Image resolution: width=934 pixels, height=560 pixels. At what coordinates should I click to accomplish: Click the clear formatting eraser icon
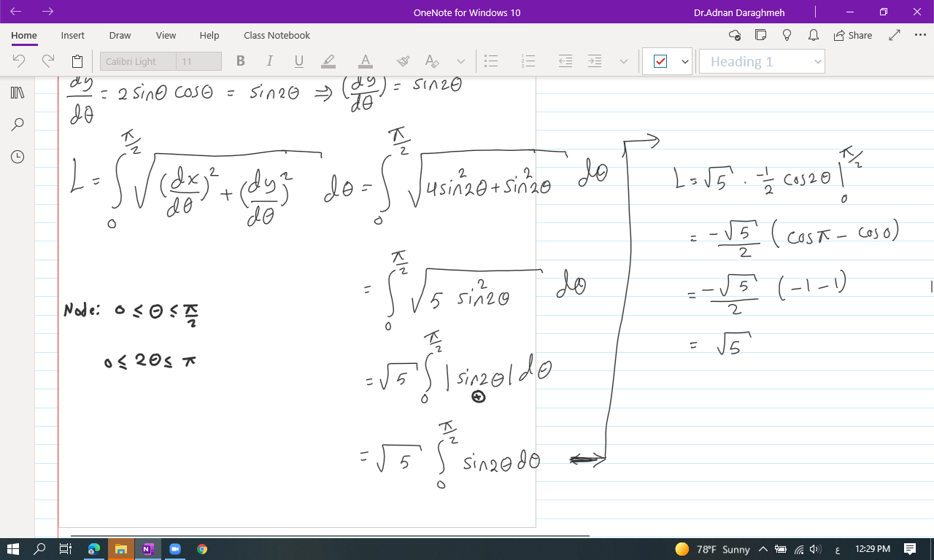point(403,61)
